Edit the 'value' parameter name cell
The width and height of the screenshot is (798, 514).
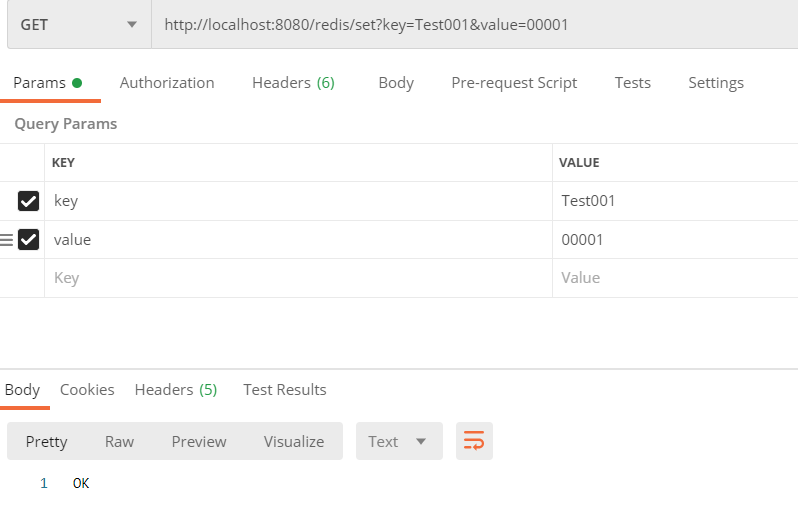click(298, 240)
